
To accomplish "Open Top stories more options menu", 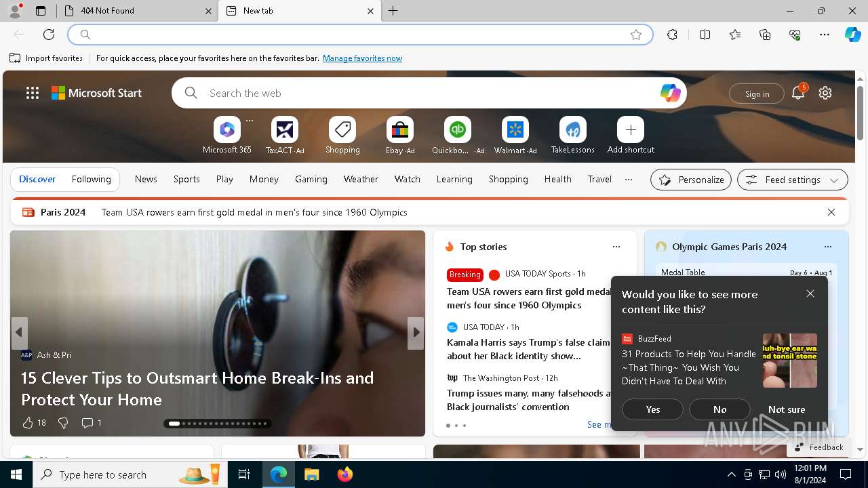I will [616, 247].
